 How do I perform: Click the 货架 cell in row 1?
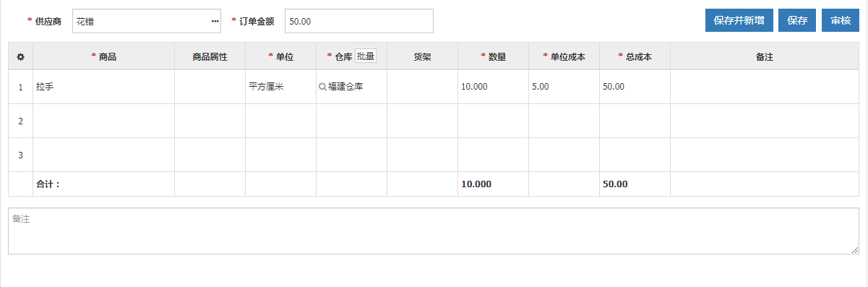(423, 87)
